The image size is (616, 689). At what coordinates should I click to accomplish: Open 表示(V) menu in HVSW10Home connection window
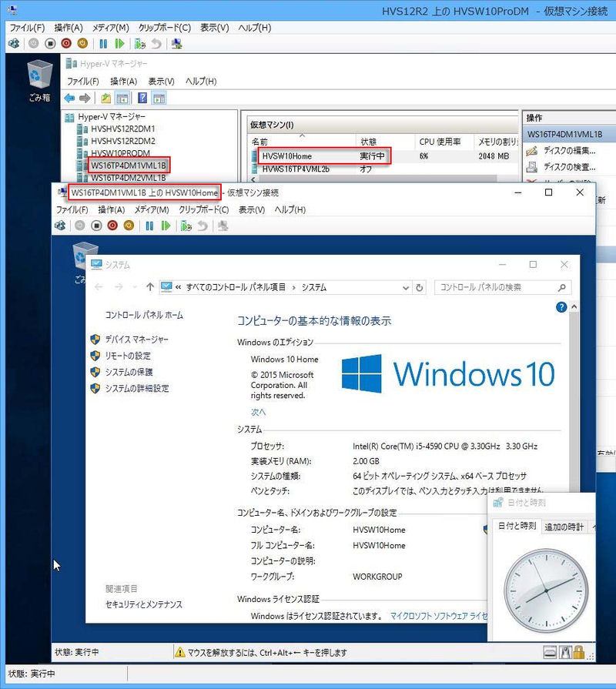[x=252, y=209]
